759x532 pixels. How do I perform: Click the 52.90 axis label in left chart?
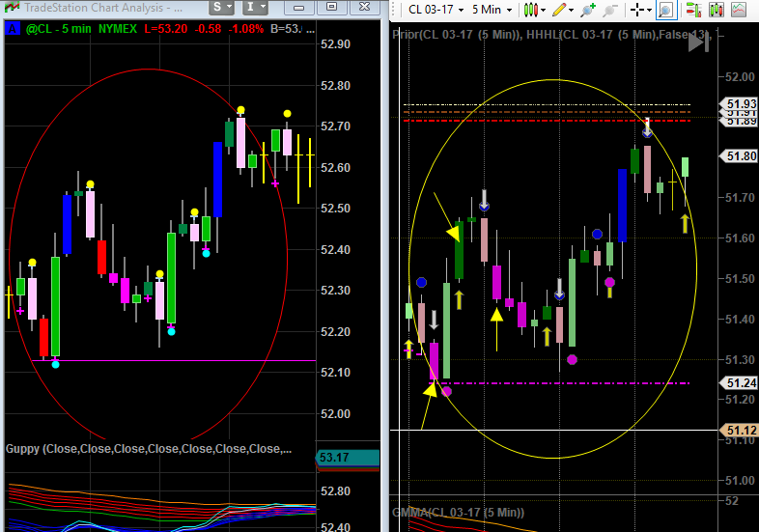coord(335,44)
